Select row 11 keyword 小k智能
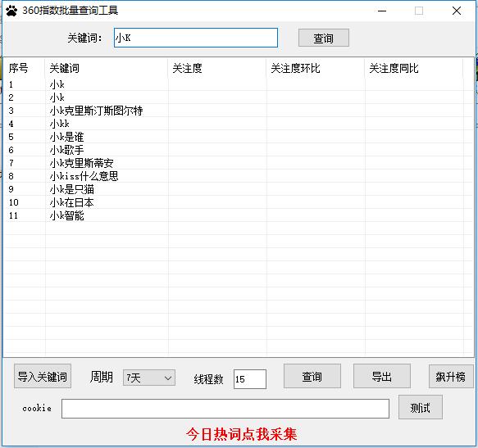This screenshot has height=448, width=478. pyautogui.click(x=66, y=215)
